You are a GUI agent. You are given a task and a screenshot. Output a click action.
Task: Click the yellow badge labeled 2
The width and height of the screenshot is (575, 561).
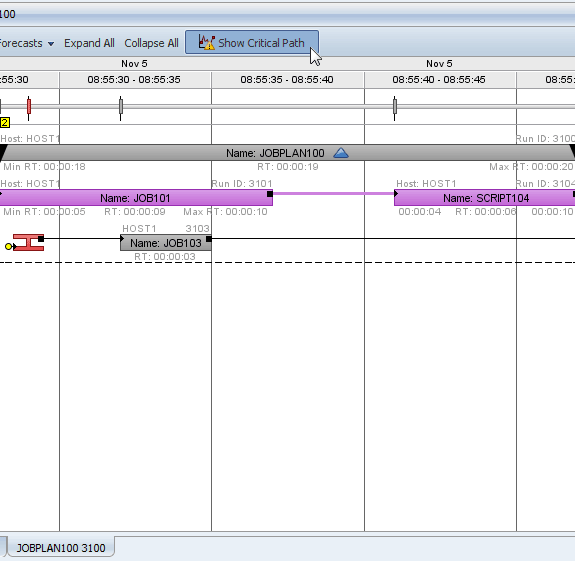(x=5, y=122)
